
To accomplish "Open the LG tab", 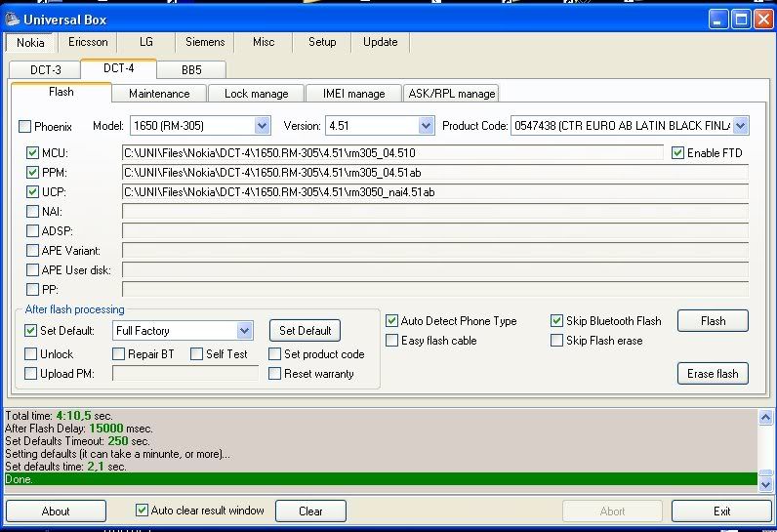I will pyautogui.click(x=146, y=42).
